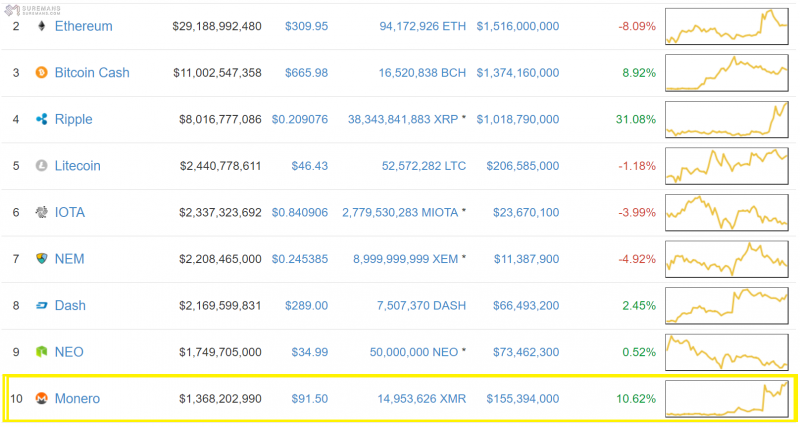Click the NEO coin icon

[x=41, y=352]
